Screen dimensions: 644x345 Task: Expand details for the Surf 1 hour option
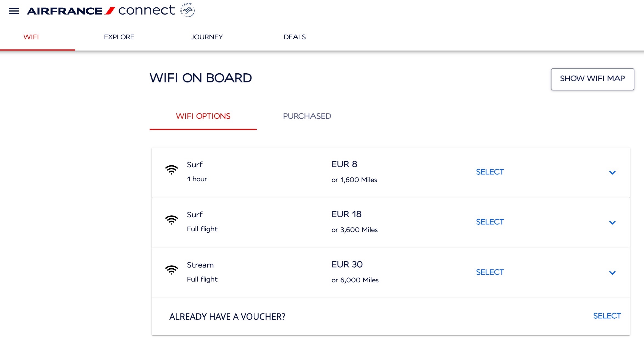[612, 173]
